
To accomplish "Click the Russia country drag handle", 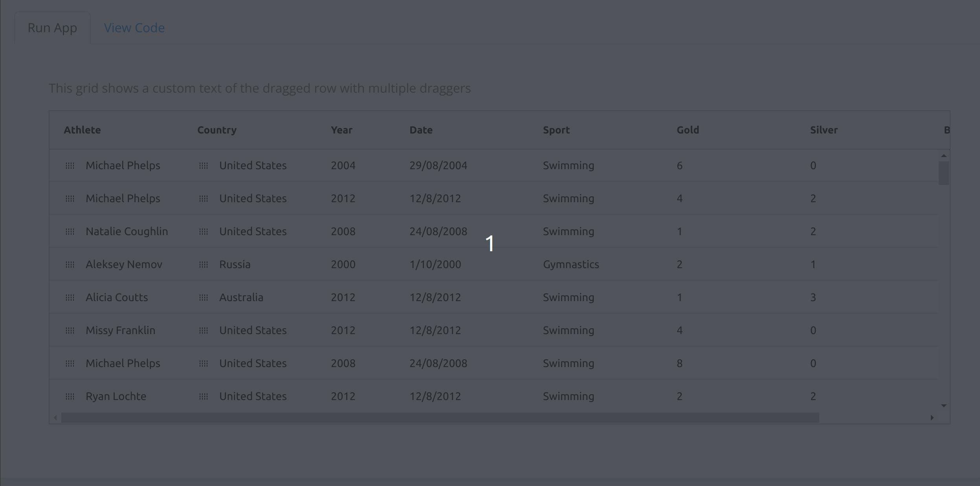I will 204,265.
